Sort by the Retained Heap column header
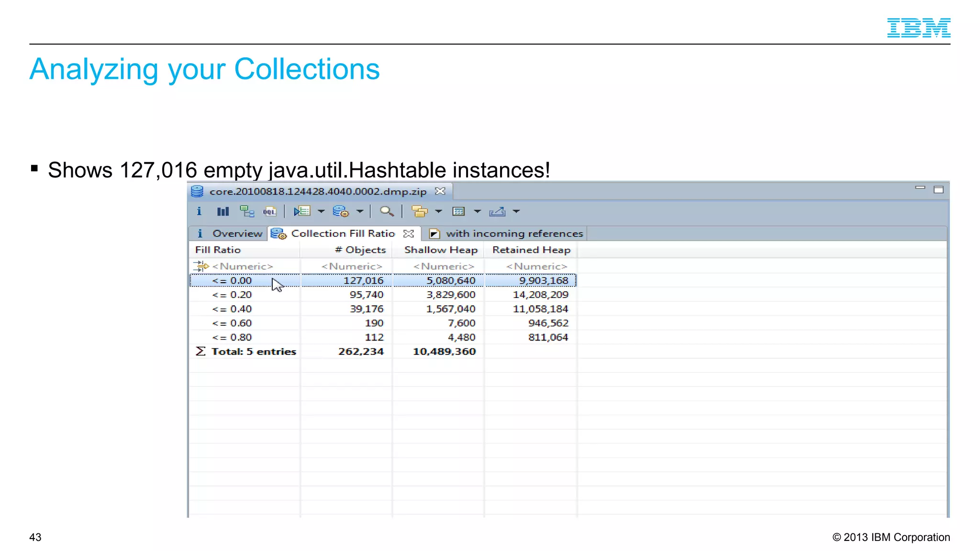 point(531,250)
